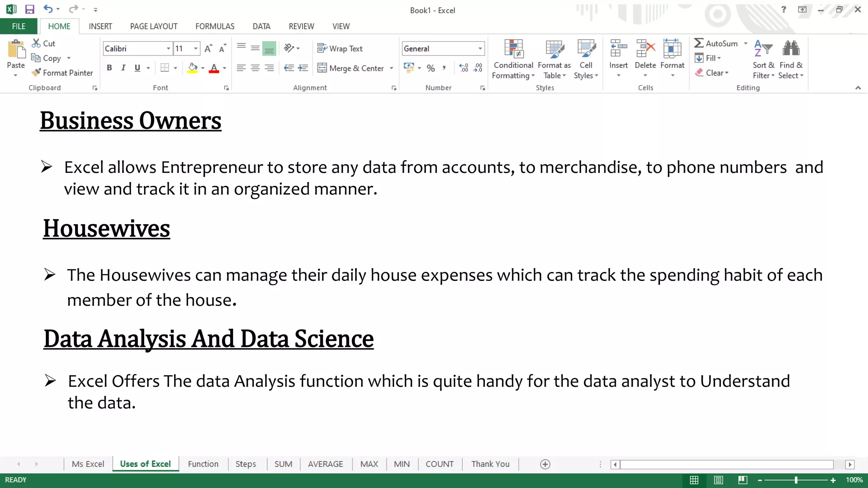This screenshot has height=488, width=868.
Task: Click the yellow Fill Color swatch
Action: [192, 68]
